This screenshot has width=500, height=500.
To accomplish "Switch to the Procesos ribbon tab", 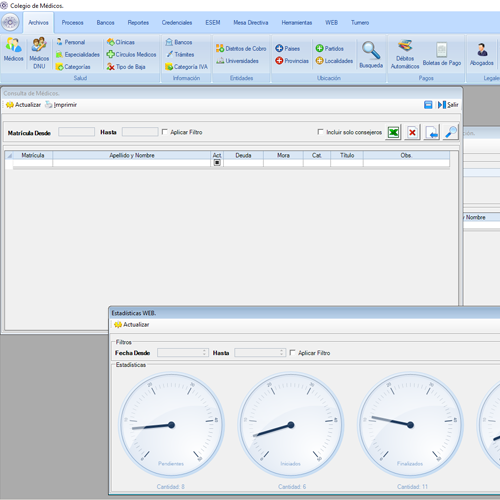I will tap(72, 23).
